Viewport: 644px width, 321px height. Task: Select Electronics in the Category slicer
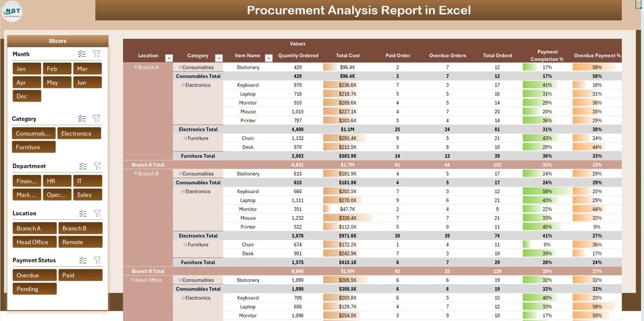pos(79,133)
